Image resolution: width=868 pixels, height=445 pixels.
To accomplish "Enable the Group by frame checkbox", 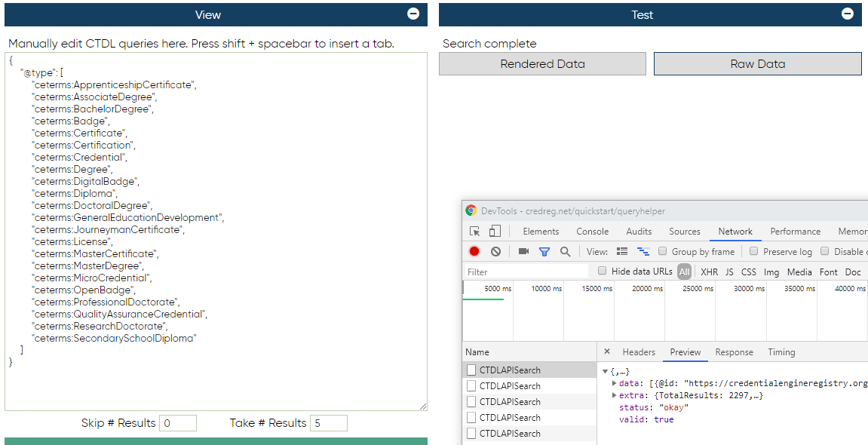I will pyautogui.click(x=663, y=250).
